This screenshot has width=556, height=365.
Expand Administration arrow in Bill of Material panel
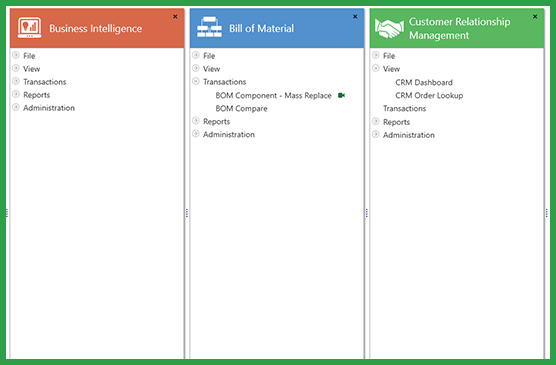(196, 134)
